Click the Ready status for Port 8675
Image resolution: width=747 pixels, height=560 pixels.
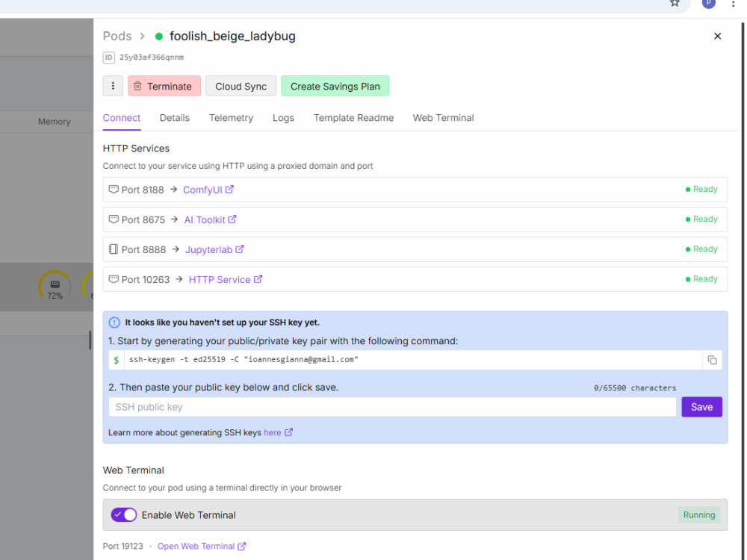click(701, 220)
